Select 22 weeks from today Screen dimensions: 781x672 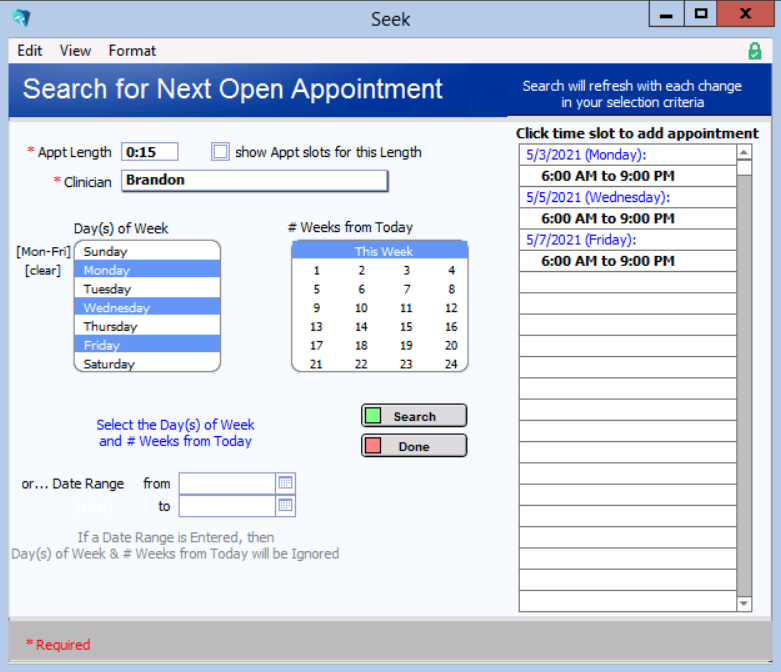362,364
